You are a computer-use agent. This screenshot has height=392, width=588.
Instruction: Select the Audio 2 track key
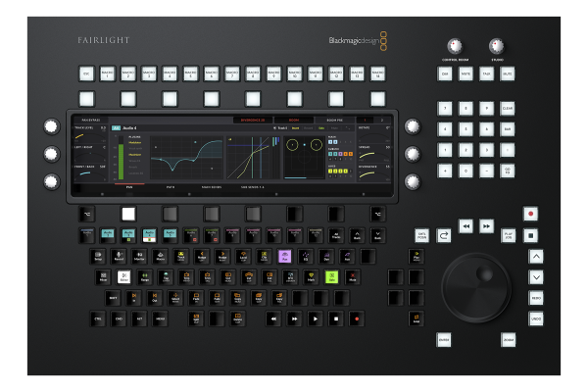108,235
